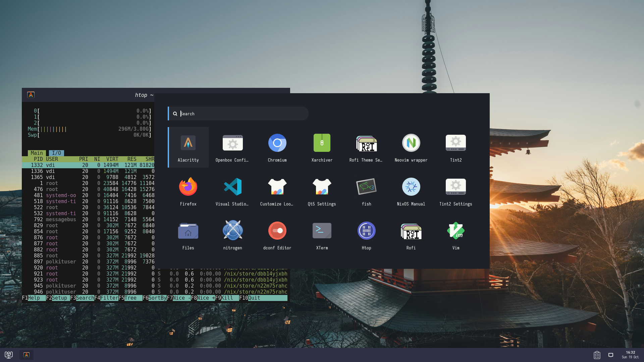Open the application menu in taskbar
This screenshot has height=362, width=644.
point(9,355)
